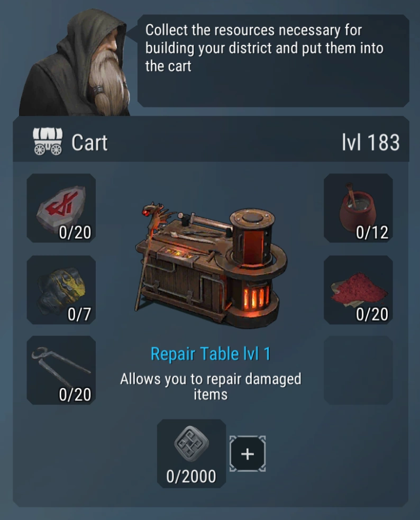
Task: Click the empty resource slot
Action: pos(358,370)
